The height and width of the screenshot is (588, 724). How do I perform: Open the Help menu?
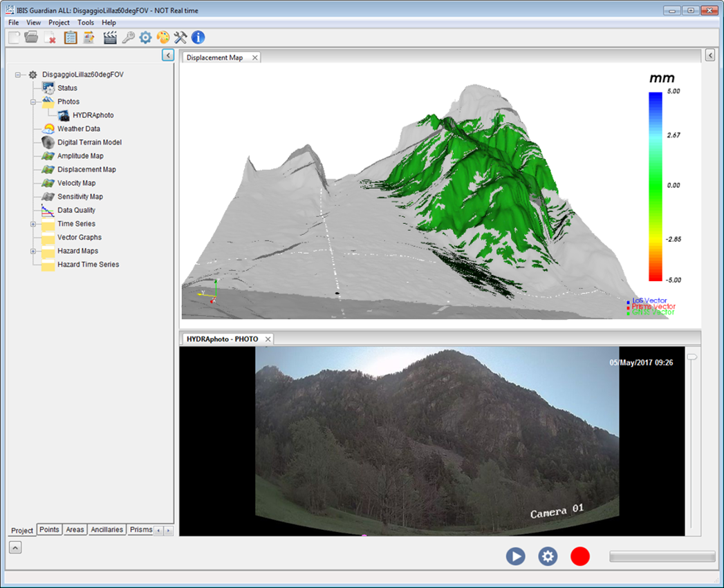(109, 23)
